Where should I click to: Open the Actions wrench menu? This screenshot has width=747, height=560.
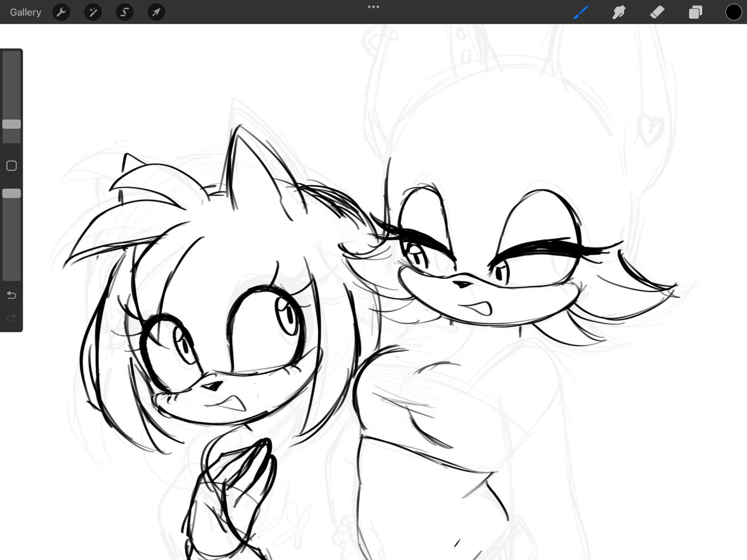[61, 12]
